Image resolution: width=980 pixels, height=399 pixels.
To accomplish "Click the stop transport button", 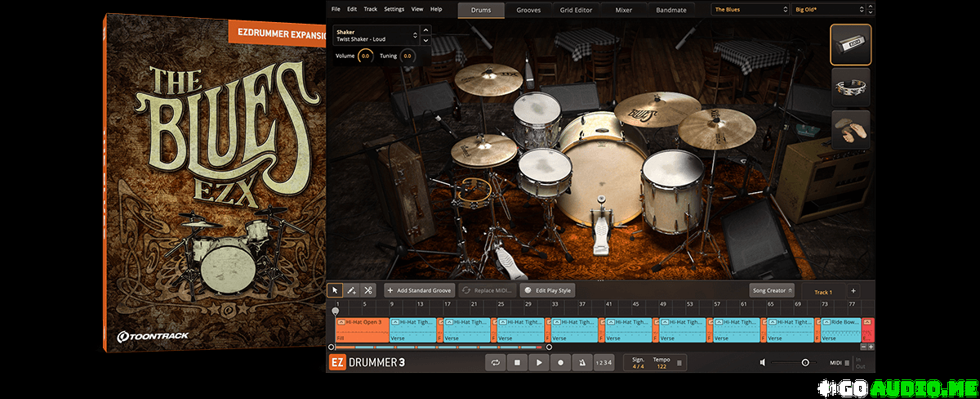I will tap(516, 363).
